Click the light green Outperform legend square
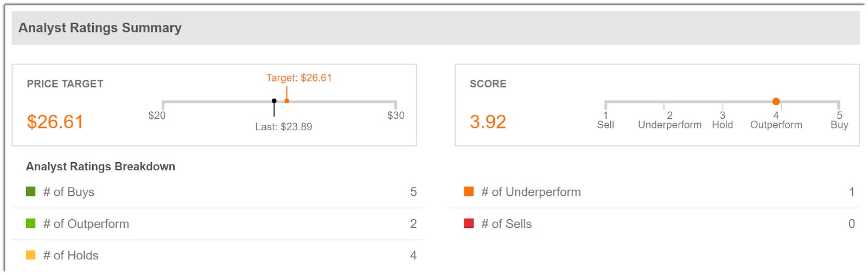The width and height of the screenshot is (868, 275). point(31,223)
